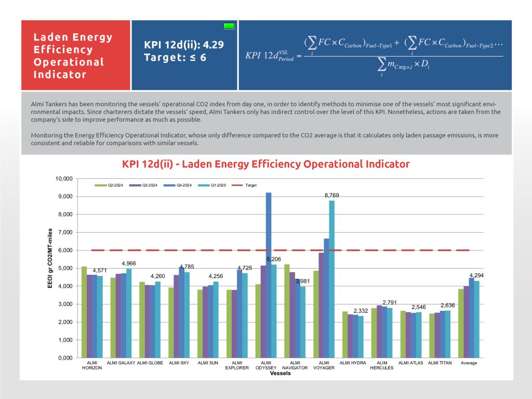The width and height of the screenshot is (532, 399).
Task: Click the paragraph starting 'Almi Tankers has been monitoring'
Action: coord(265,112)
